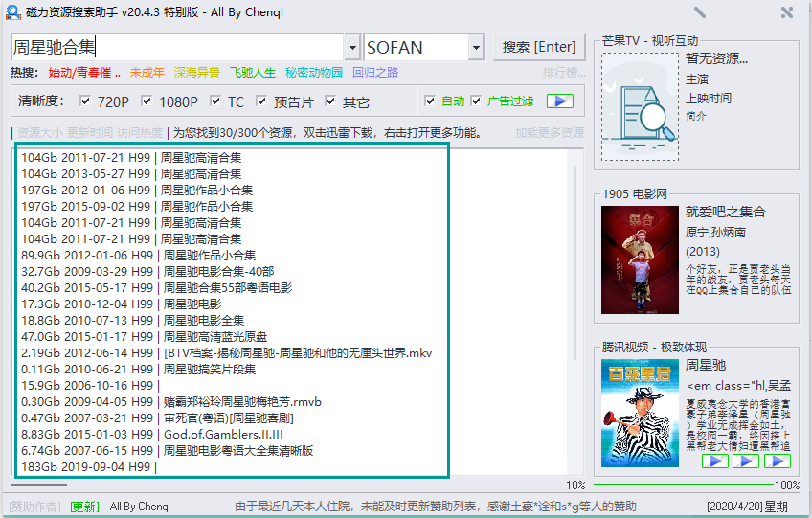
Task: Click second play button under 周星驰 description
Action: 746,461
